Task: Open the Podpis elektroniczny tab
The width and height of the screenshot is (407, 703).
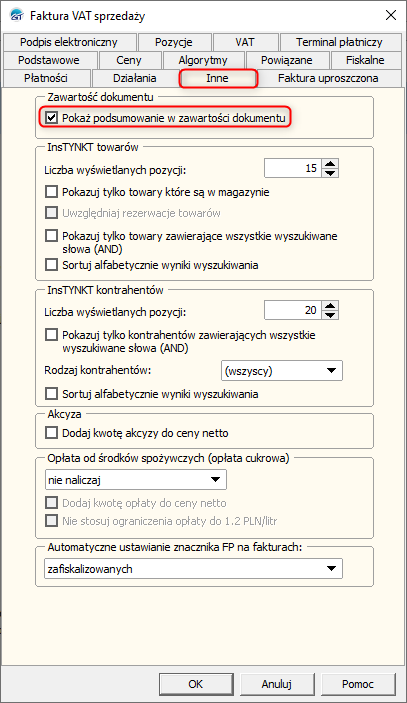Action: tap(69, 42)
